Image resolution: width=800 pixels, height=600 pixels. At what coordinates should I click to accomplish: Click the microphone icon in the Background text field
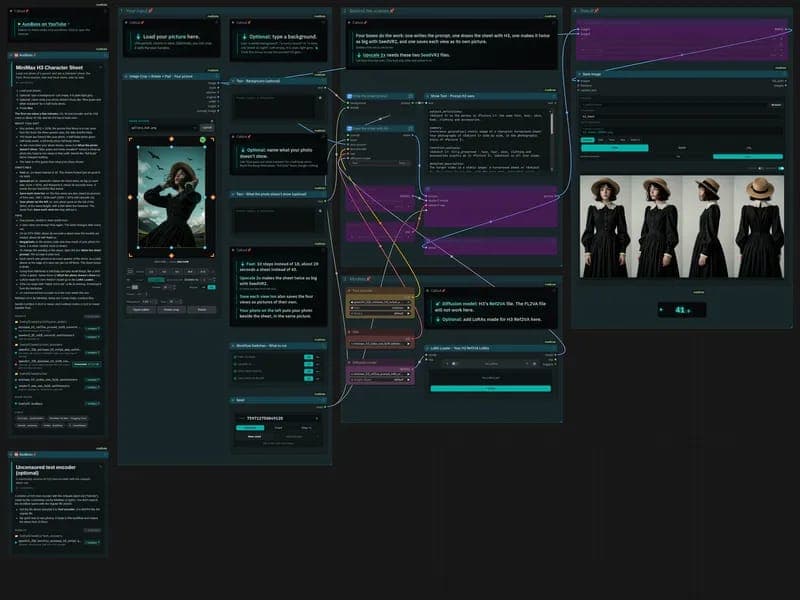(320, 98)
